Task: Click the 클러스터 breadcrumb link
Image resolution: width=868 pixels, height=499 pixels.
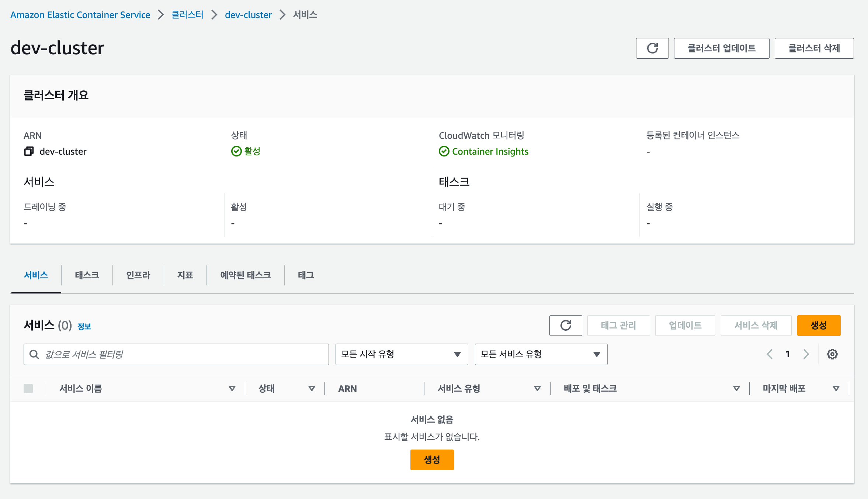Action: click(x=187, y=15)
